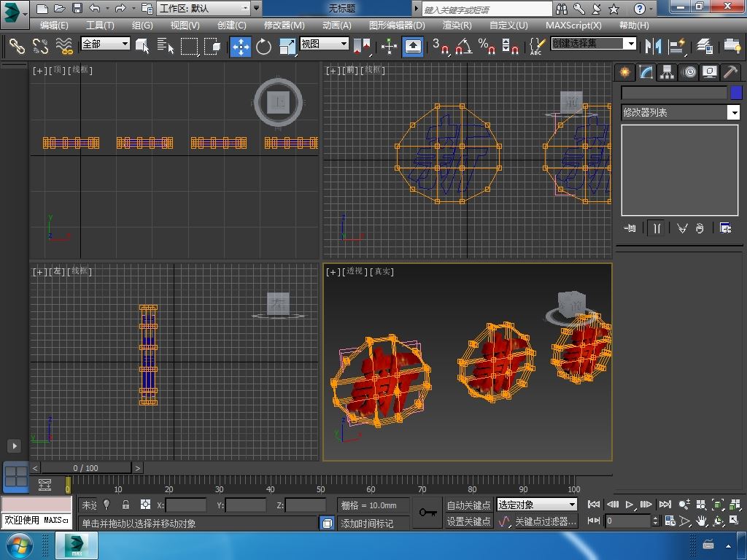Open the mini curve editor icon
The width and height of the screenshot is (747, 560).
pyautogui.click(x=44, y=485)
